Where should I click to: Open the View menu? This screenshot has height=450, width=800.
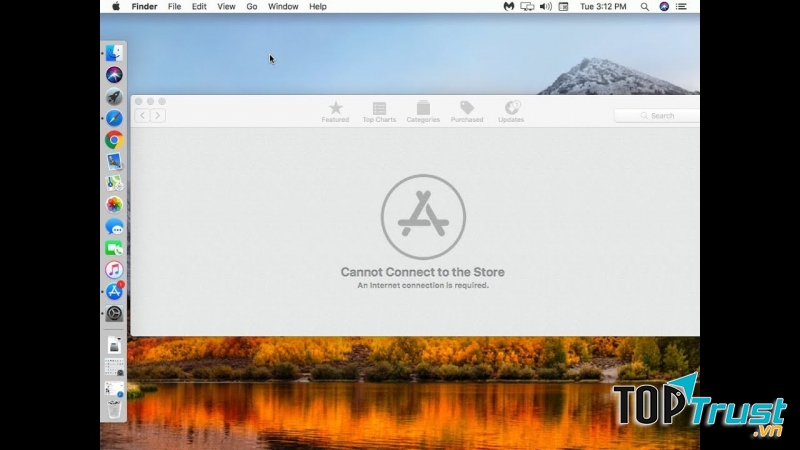pyautogui.click(x=226, y=7)
